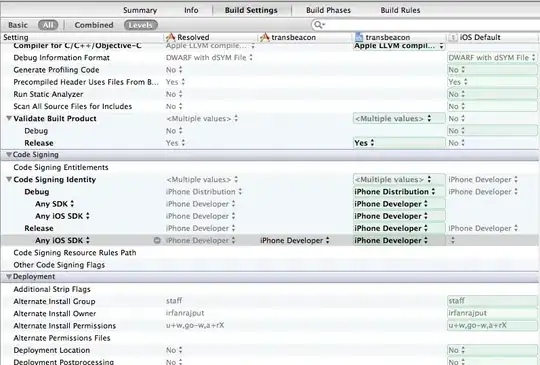Select the Combined view button

[94, 25]
